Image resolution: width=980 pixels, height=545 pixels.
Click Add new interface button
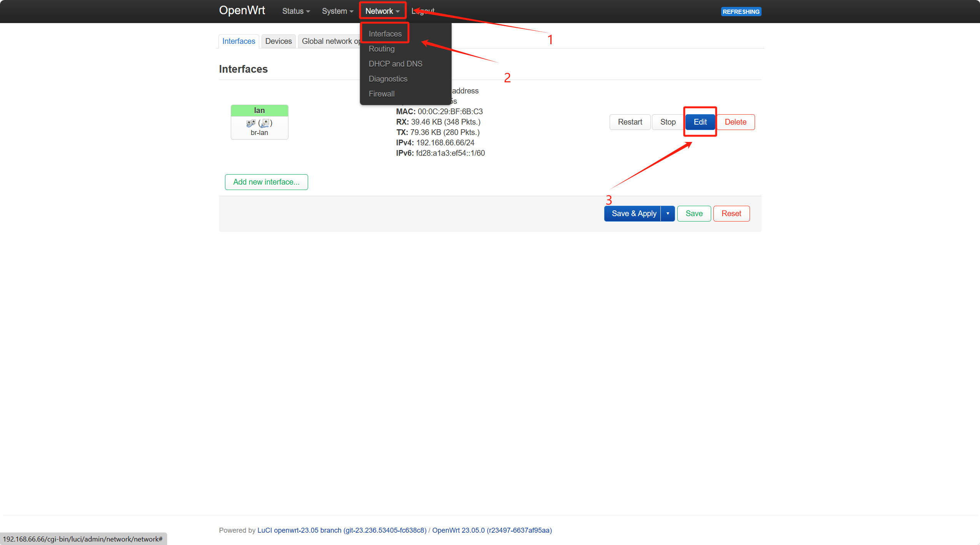[266, 182]
